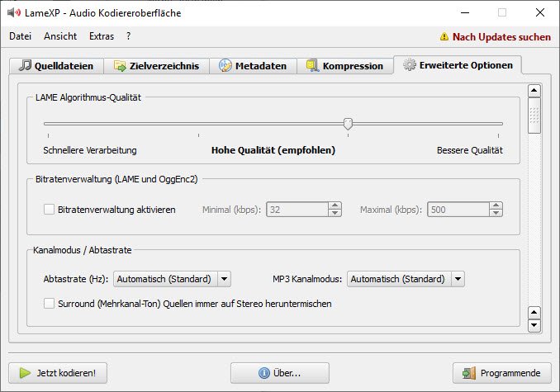
Task: Click the Kompression tab icon
Action: point(313,66)
